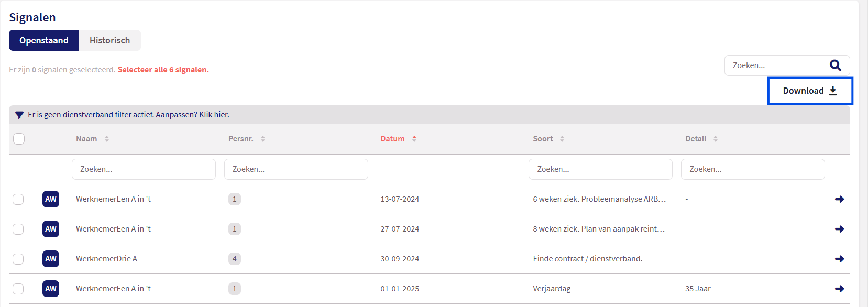Open the Verjaardag signal row arrow

(x=839, y=289)
